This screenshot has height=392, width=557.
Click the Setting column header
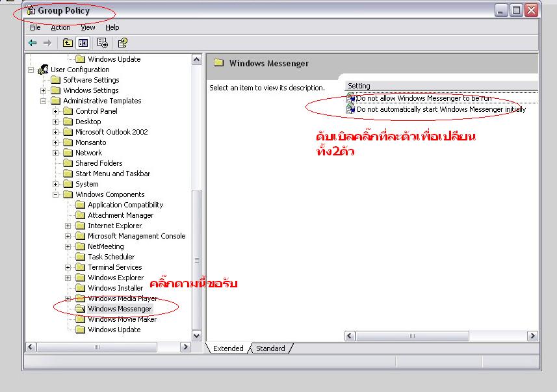tap(441, 86)
